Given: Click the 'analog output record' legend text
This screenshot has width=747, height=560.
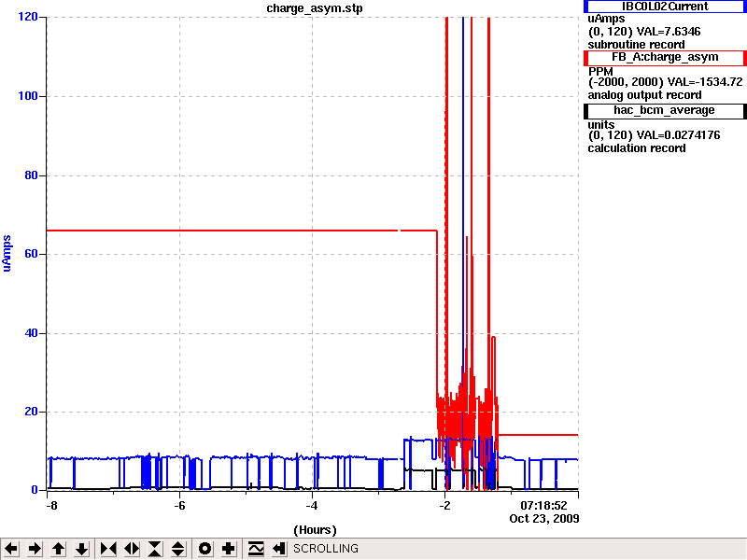Looking at the screenshot, I should point(644,95).
